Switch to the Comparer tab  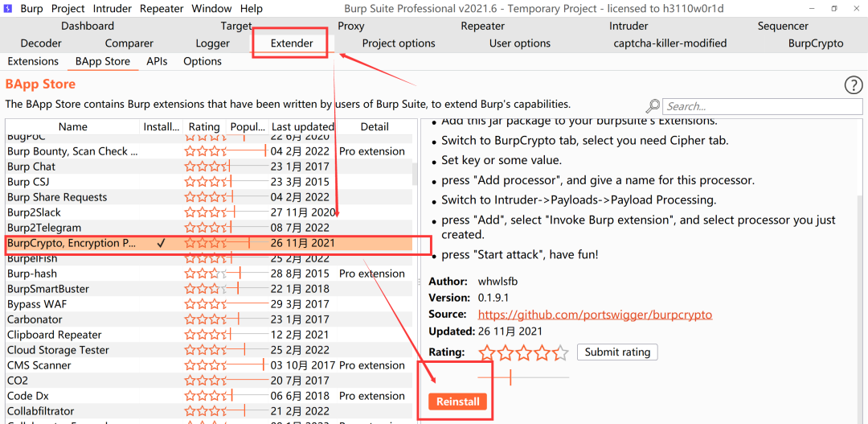point(129,43)
